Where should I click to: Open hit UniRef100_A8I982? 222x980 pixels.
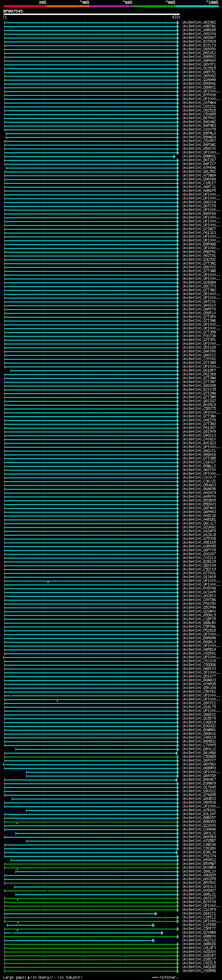pyautogui.click(x=199, y=23)
